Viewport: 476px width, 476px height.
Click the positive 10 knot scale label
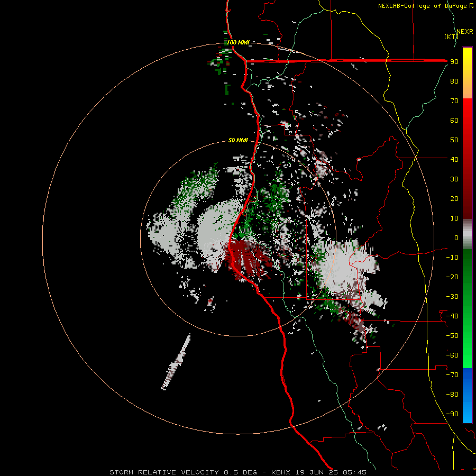pyautogui.click(x=454, y=218)
